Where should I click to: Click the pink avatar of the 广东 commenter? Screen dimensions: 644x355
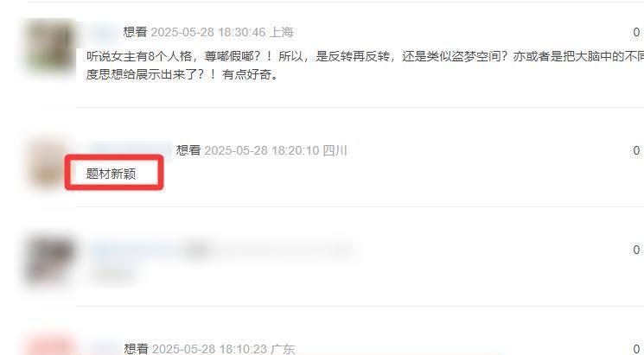click(49, 346)
